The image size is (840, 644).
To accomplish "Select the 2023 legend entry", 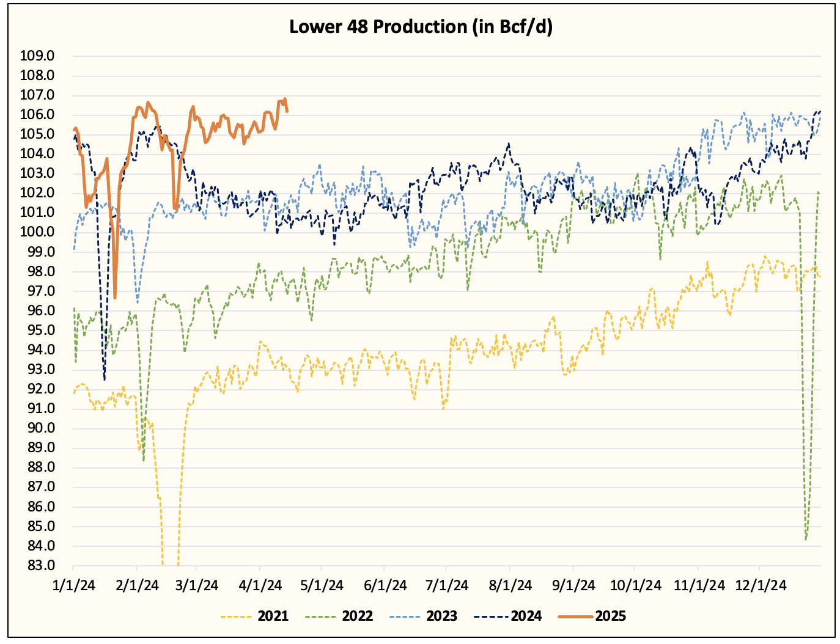I will point(423,616).
